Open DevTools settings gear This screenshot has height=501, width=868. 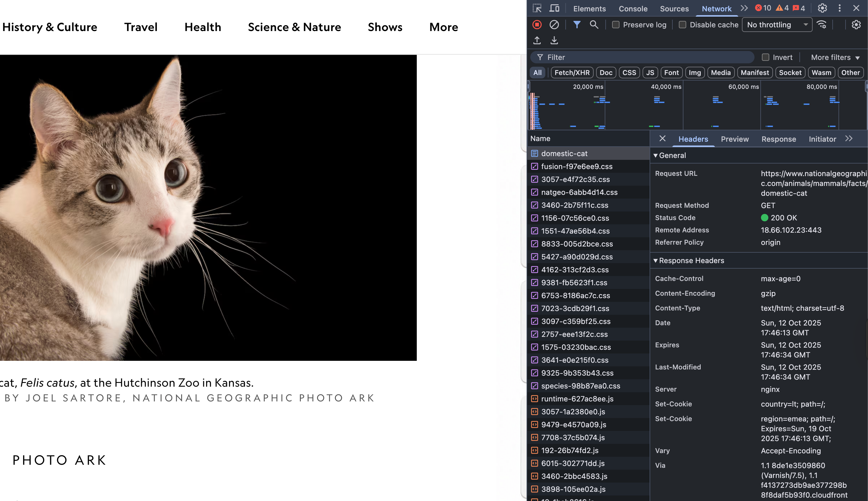pos(822,8)
